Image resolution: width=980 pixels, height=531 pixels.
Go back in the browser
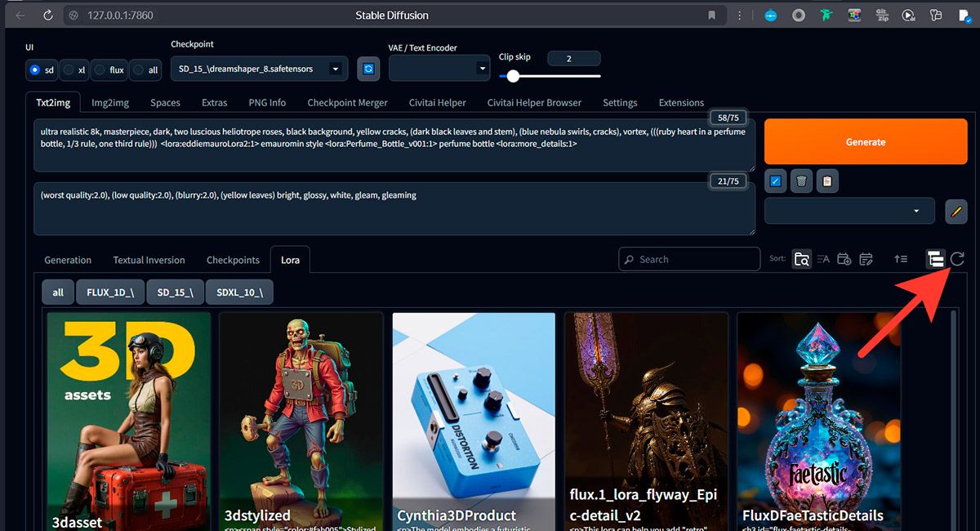click(20, 16)
